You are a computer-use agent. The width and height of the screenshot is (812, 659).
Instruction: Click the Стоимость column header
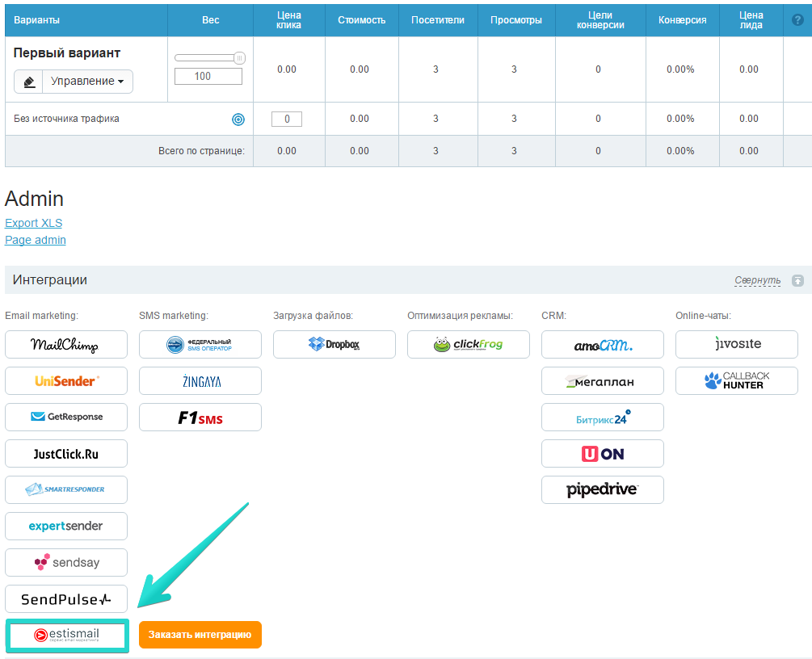362,20
